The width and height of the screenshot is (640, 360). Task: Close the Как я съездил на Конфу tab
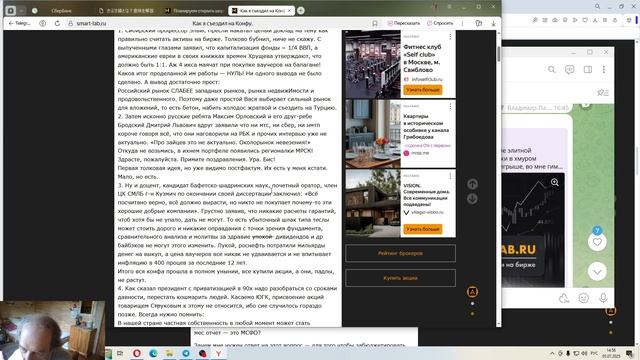coord(289,11)
